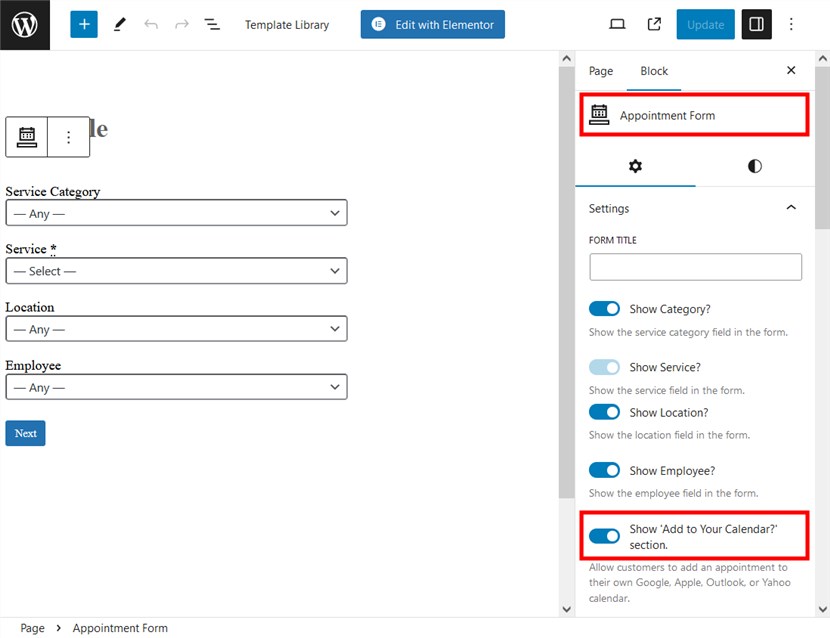Screen dimensions: 830x638
Task: Click the sidebar scrollbar thumb
Action: pyautogui.click(x=823, y=148)
